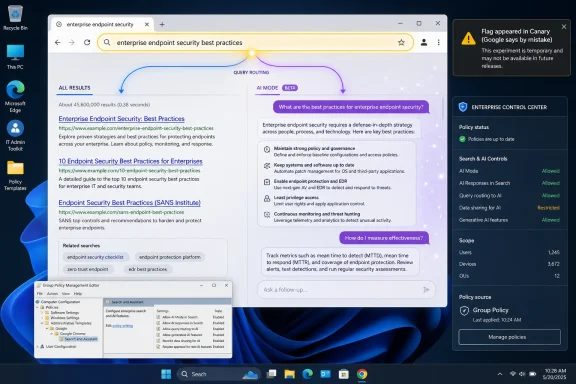Viewport: 576px width, 384px height.
Task: Dismiss the Flag appeared in Canary notification
Action: [564, 26]
